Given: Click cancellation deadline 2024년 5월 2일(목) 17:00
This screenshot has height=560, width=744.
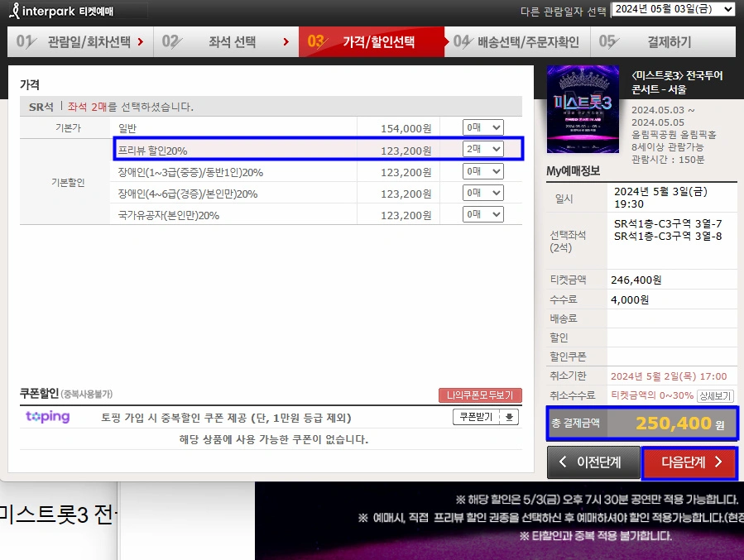Looking at the screenshot, I should click(669, 376).
